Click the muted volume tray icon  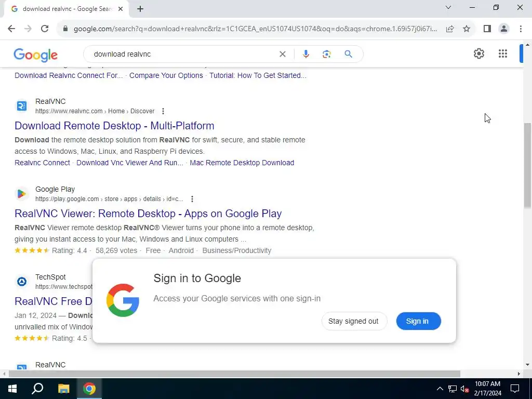(x=464, y=389)
